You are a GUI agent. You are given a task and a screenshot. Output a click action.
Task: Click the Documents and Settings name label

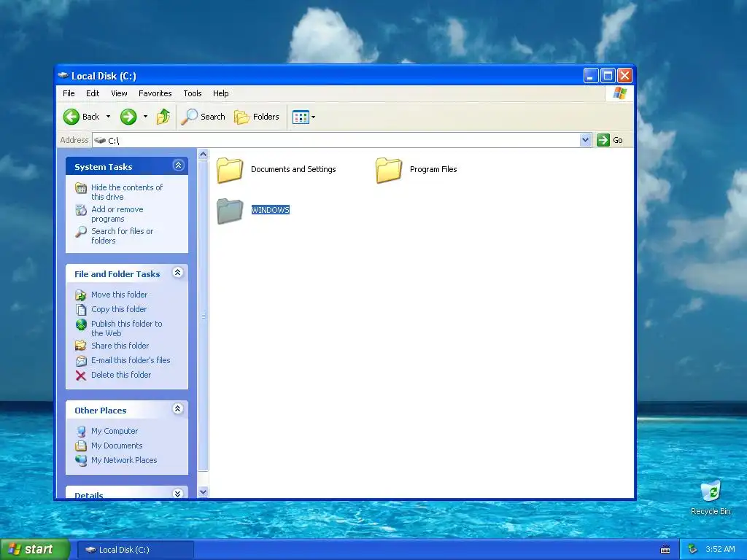[x=293, y=169]
